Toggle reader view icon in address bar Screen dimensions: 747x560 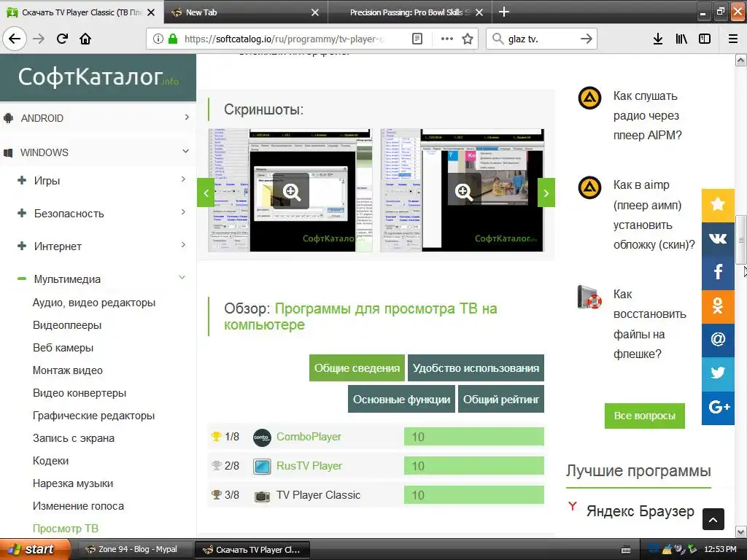(417, 39)
